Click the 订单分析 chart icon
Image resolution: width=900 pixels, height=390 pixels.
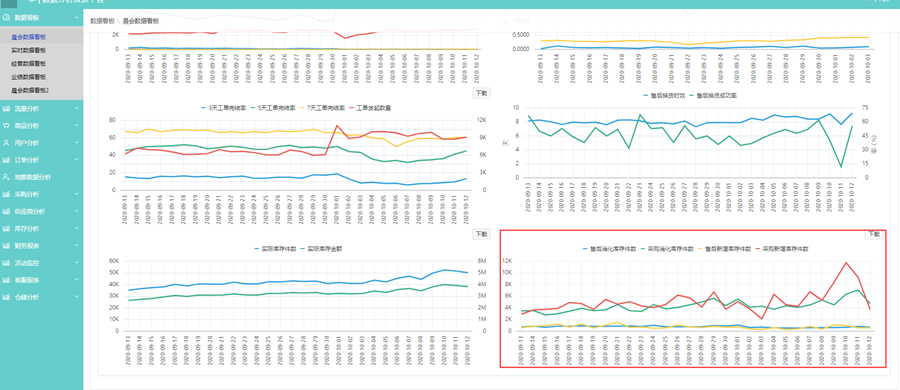tap(6, 160)
